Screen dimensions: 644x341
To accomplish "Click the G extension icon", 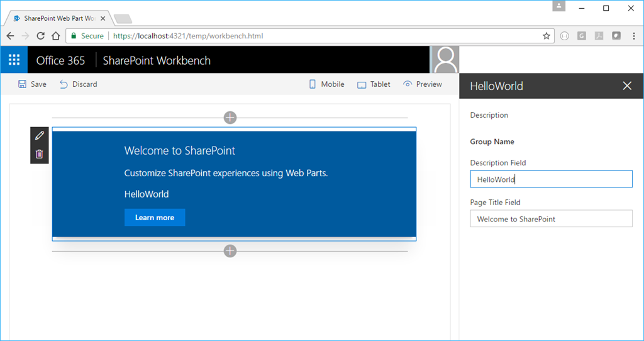I will tap(582, 36).
